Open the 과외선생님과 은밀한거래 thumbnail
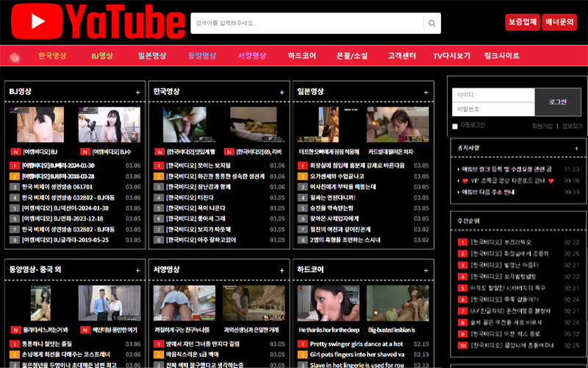 254,303
